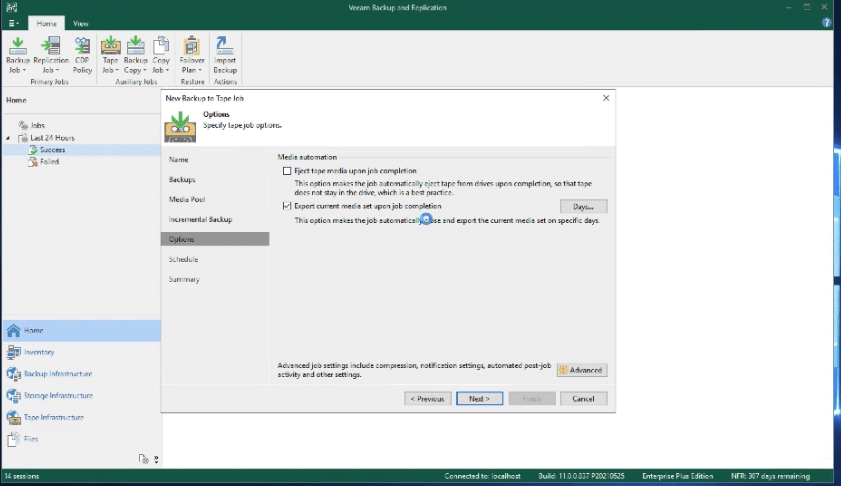
Task: Open the Failover Plan ribbon button
Action: tap(192, 55)
